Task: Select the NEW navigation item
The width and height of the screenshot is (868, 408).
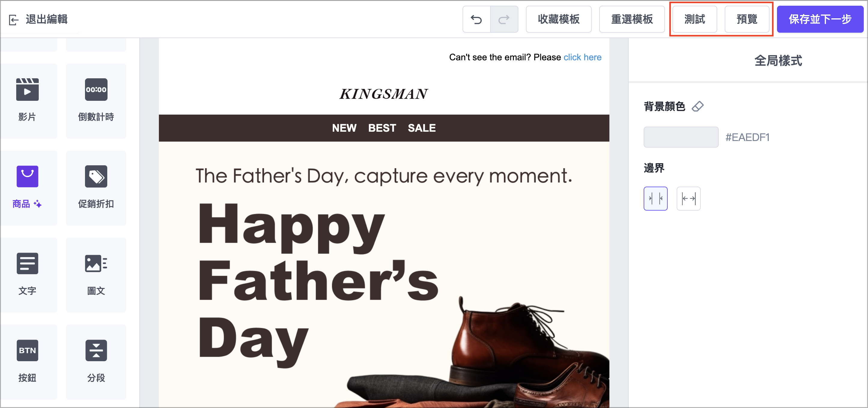Action: coord(344,128)
